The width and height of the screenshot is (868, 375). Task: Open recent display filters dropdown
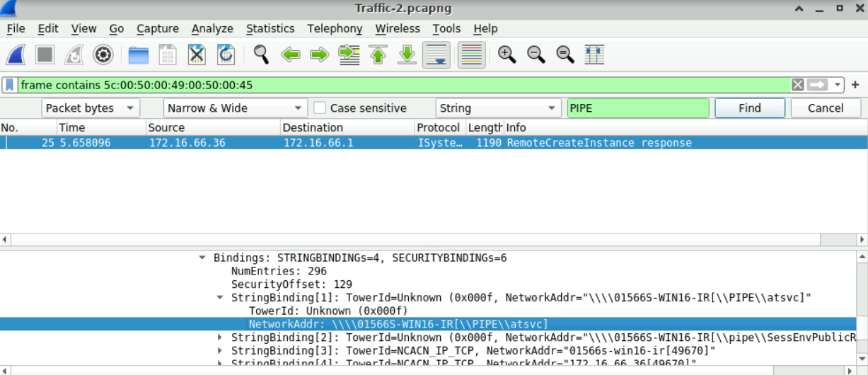838,85
